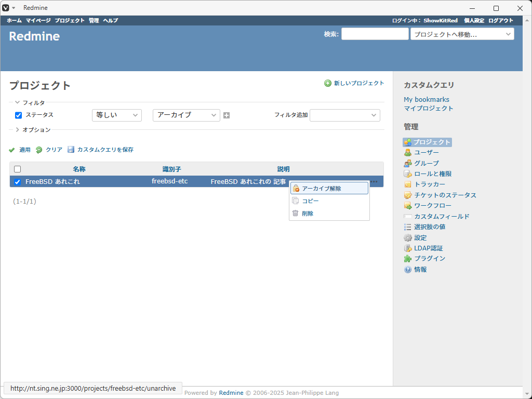
Task: Sort by 識別子 column header
Action: (171, 169)
